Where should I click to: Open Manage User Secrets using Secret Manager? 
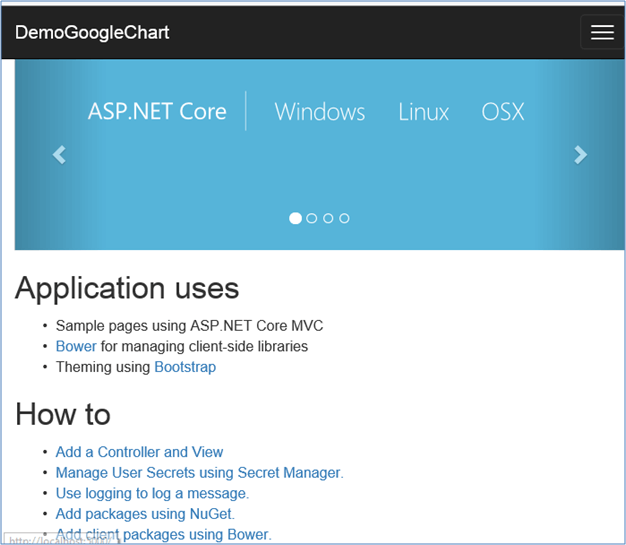199,473
